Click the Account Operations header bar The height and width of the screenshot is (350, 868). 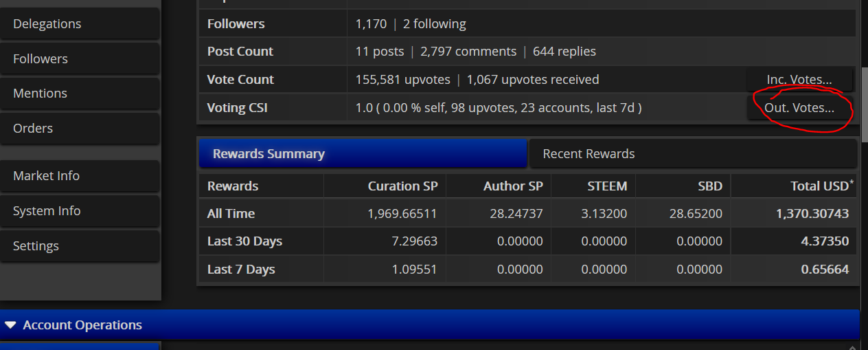430,325
